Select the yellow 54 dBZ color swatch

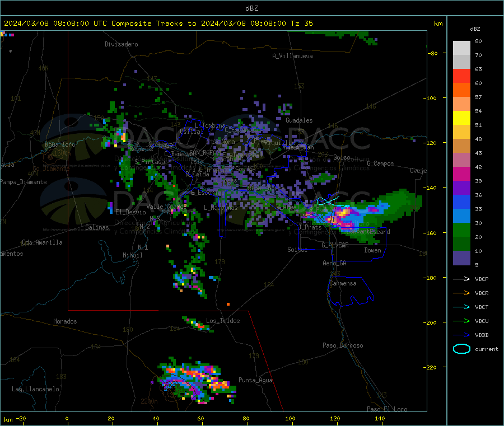pos(461,118)
